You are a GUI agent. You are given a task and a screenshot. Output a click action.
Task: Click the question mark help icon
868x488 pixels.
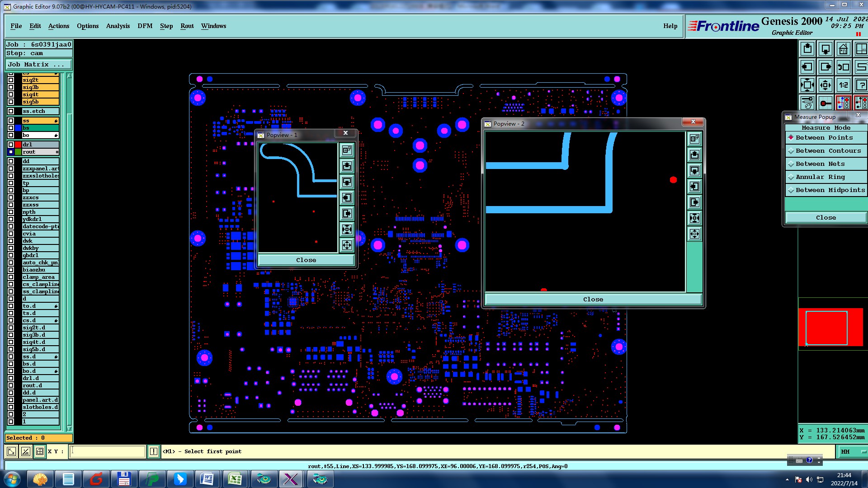coord(861,85)
